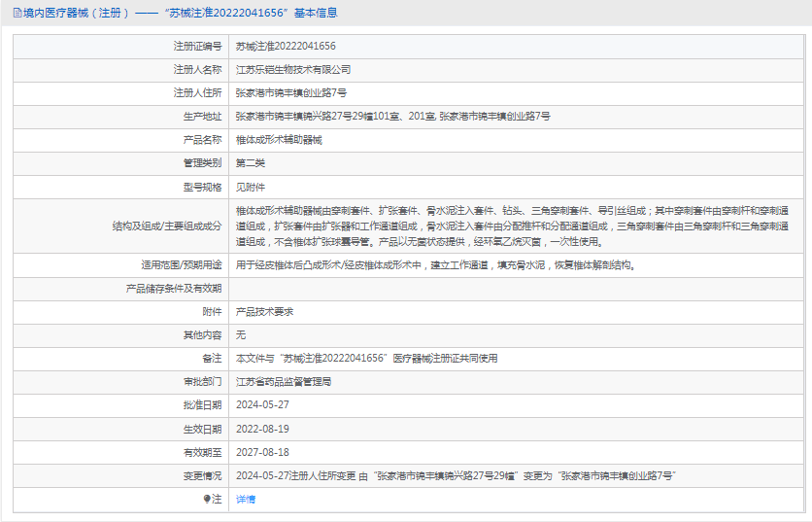Click the 批准日期 row label
812x522 pixels.
tap(202, 404)
